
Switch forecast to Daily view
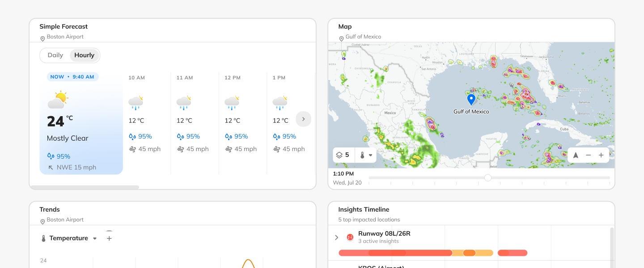coord(55,55)
